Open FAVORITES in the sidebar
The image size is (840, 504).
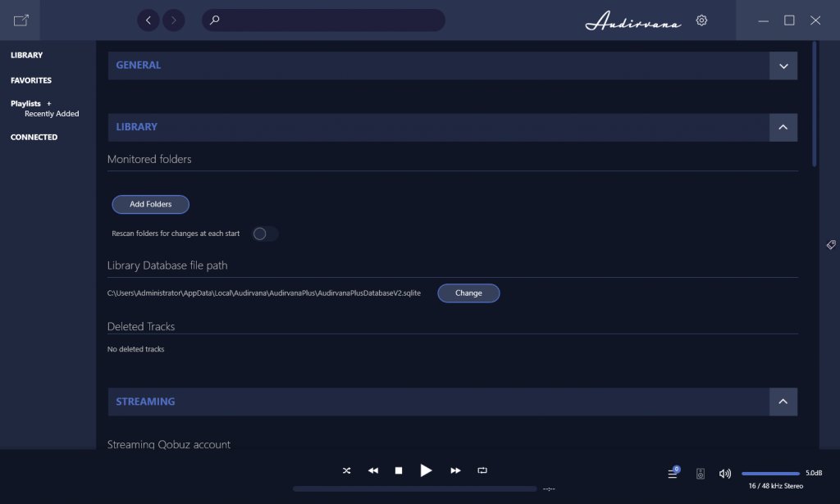(x=31, y=80)
